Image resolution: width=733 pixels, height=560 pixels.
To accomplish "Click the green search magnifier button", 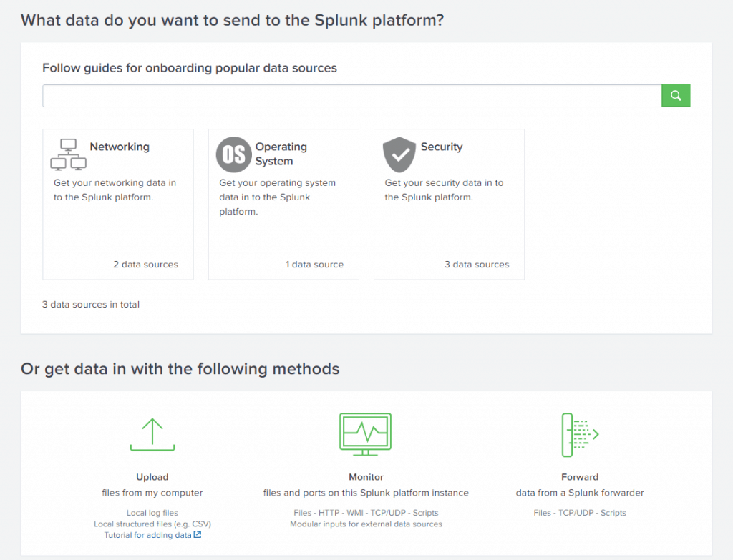I will click(x=676, y=96).
